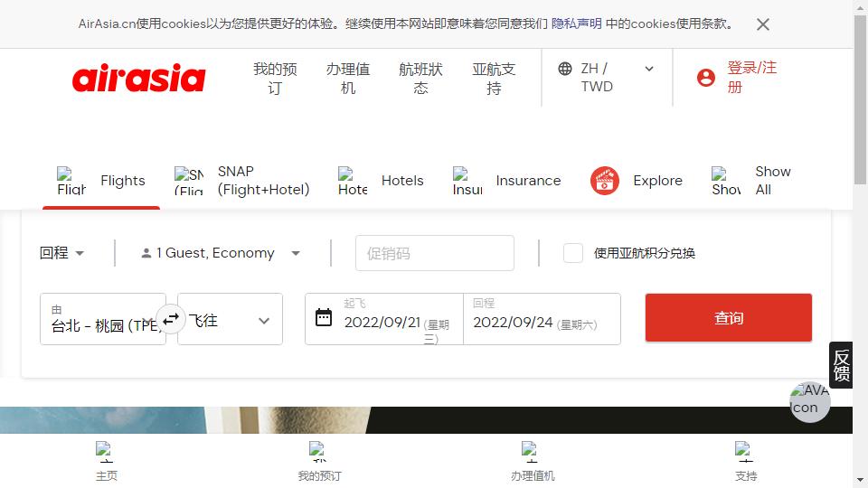Go to 支持 in bottom bar
The image size is (868, 488).
(746, 462)
